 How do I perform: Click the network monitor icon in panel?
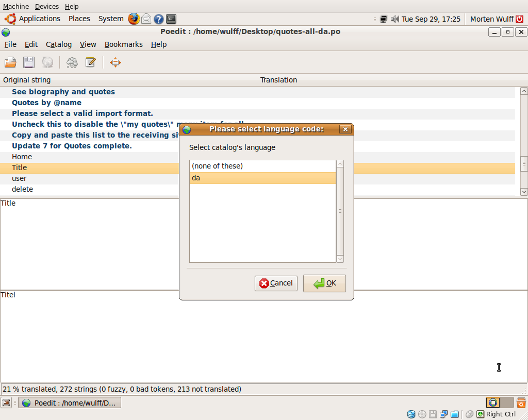(x=384, y=19)
